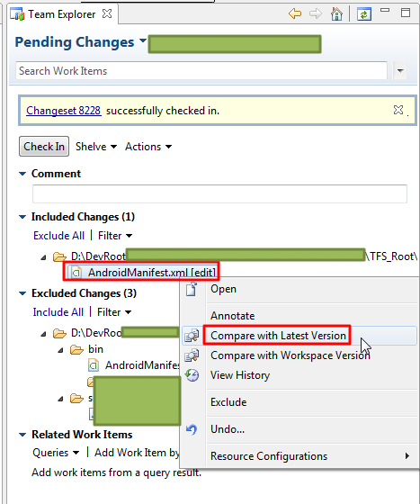Collapse the bin folder tree node
Screen dimensions: 420x504
[60, 350]
